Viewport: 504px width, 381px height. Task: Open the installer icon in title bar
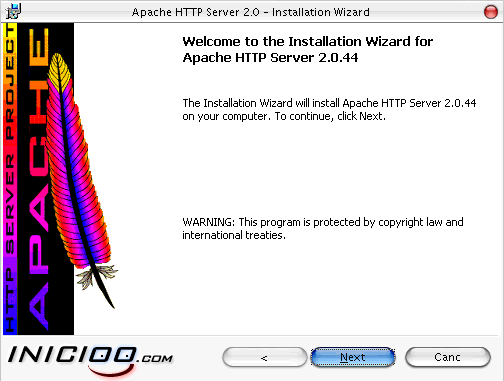click(x=14, y=11)
